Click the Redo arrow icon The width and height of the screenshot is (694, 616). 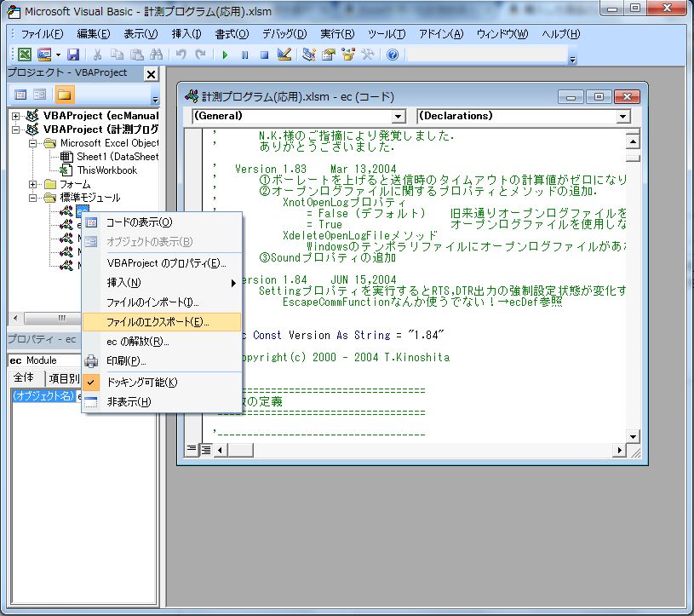[200, 55]
